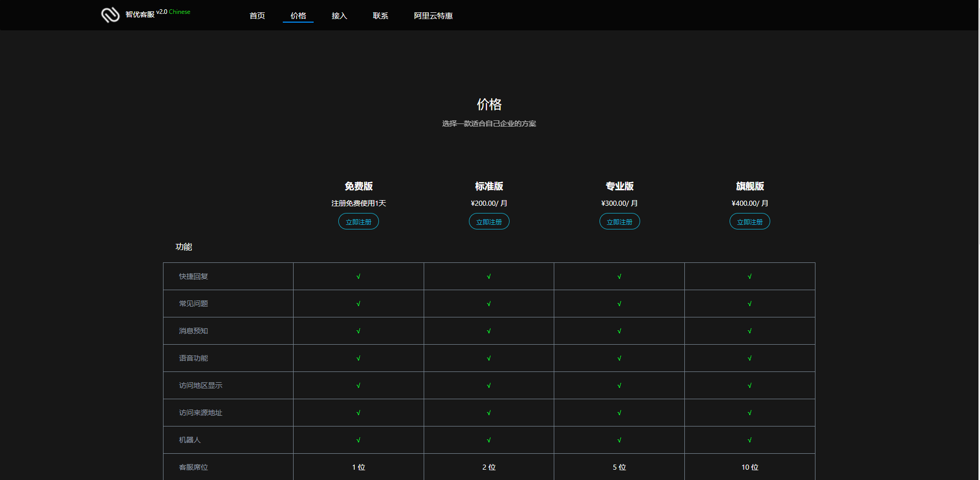
Task: Click 立即注册 under 专业版
Action: pyautogui.click(x=620, y=222)
